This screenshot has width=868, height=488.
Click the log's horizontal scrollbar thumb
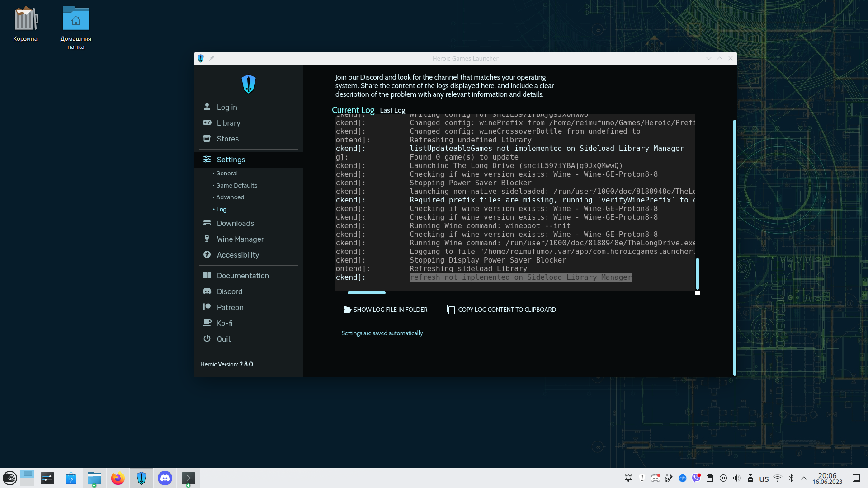coord(366,293)
